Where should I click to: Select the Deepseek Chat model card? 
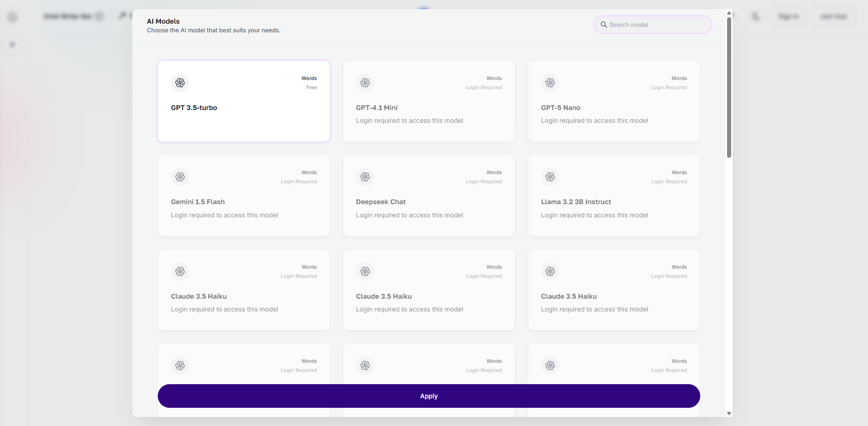pos(429,195)
